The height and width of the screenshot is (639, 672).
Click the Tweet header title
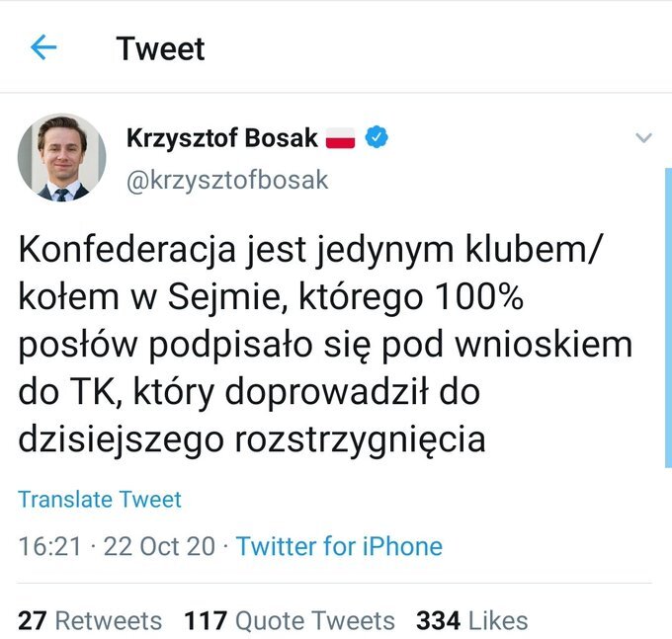point(160,48)
